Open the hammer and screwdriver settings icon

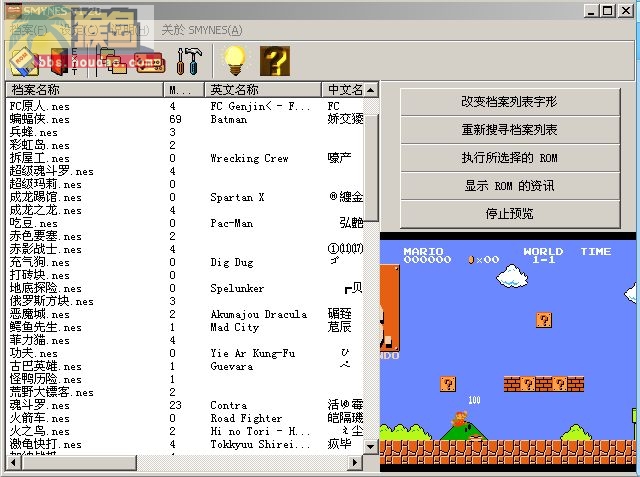coord(189,61)
